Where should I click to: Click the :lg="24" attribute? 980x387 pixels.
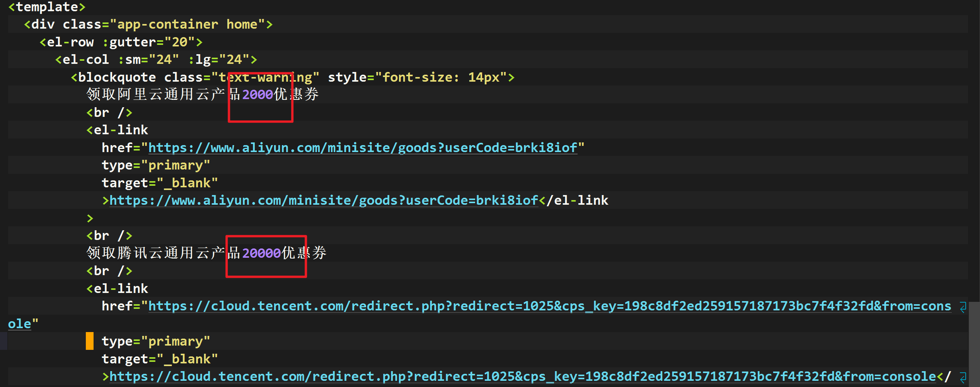(219, 60)
